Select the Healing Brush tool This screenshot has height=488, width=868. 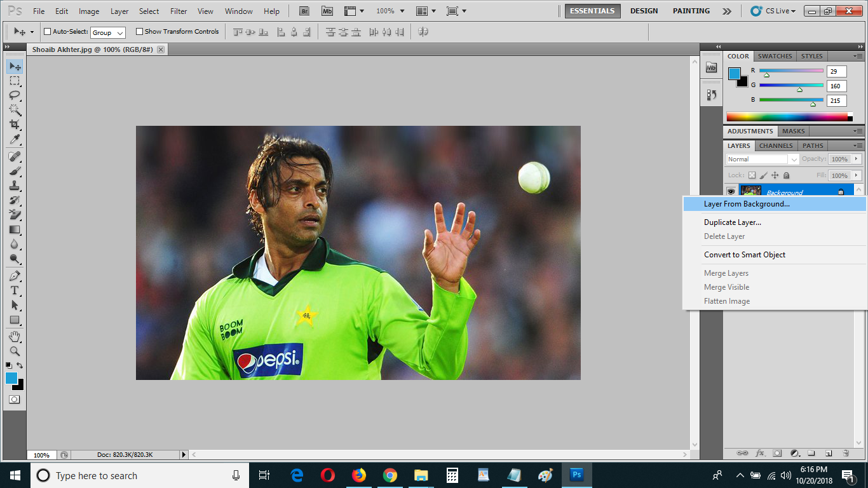point(15,157)
